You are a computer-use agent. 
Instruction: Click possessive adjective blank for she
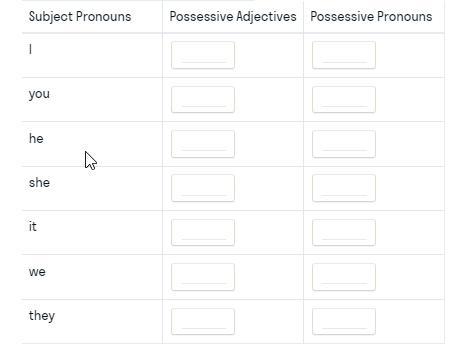(x=203, y=188)
